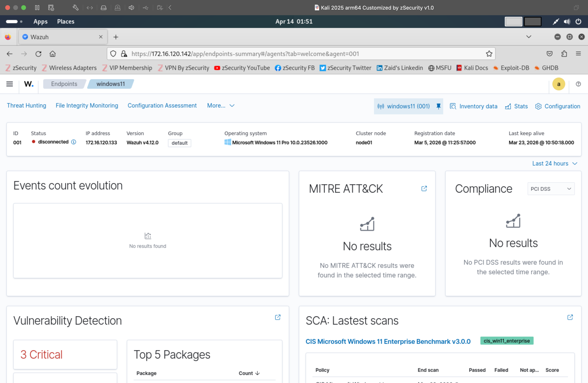Open SCA Lastest scans external link icon
The image size is (588, 383).
tap(570, 317)
